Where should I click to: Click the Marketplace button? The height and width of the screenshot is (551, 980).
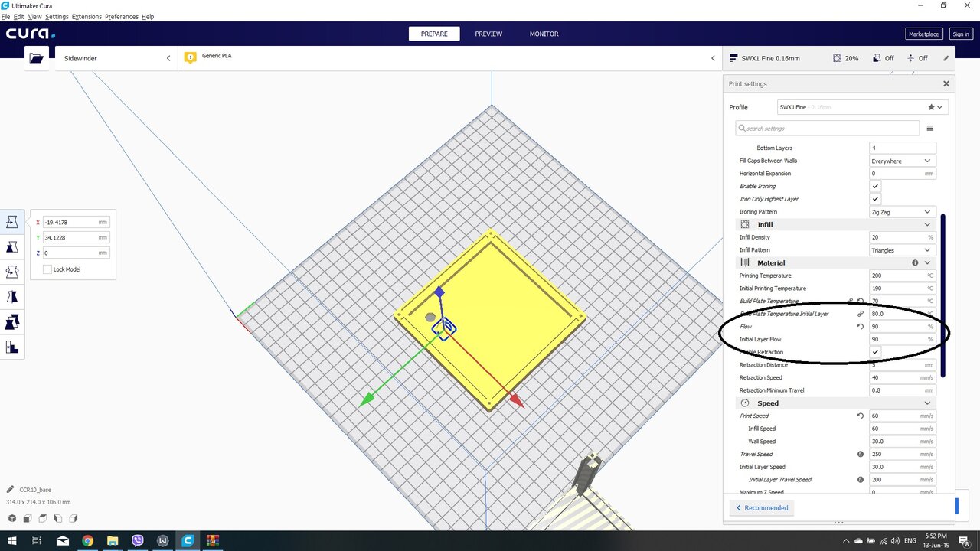[x=923, y=34]
